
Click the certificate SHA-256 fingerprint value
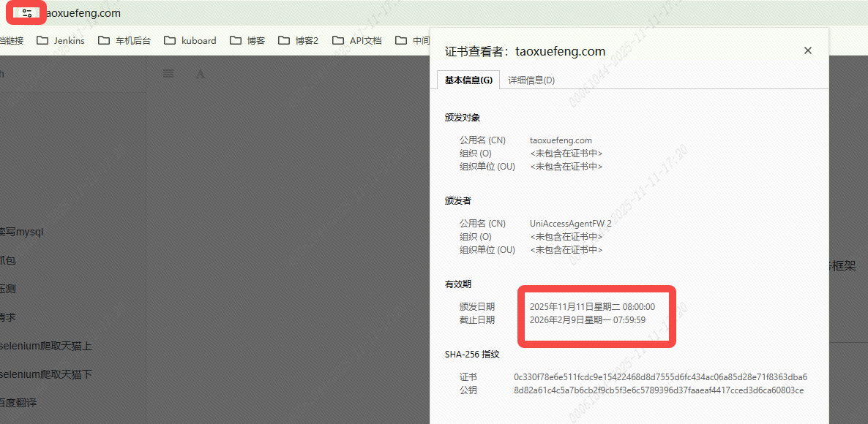click(660, 377)
